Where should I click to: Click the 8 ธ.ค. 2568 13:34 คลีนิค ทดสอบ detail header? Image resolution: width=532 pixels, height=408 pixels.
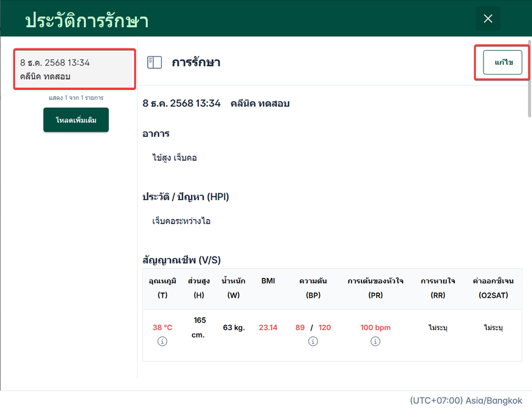216,103
